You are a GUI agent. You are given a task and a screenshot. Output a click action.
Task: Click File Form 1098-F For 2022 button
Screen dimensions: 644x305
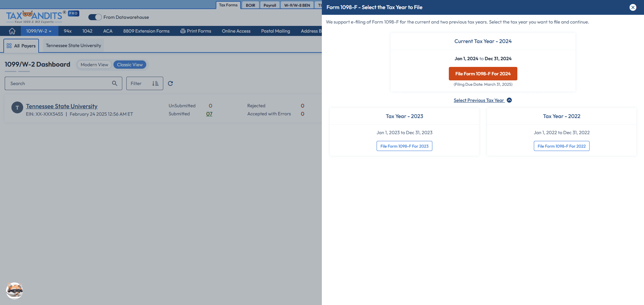tap(561, 146)
